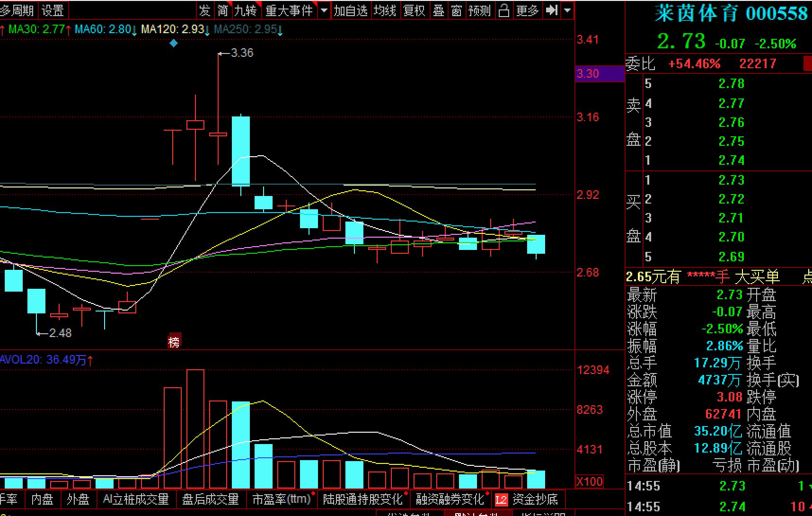Screen dimensions: 812x516
Task: Click the 振幅 value 2.86%
Action: pos(724,346)
